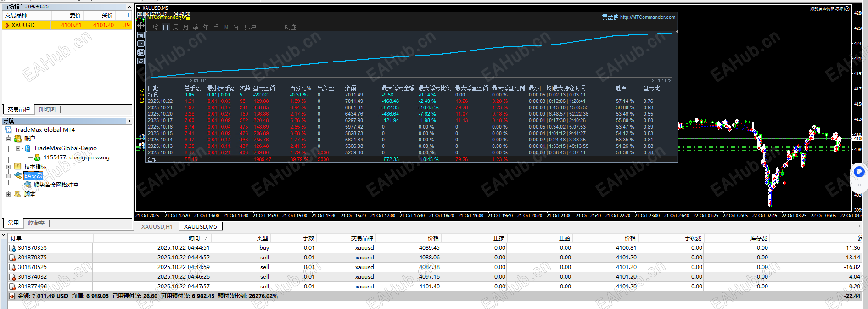Click the 账户 accounts folder icon
This screenshot has width=868, height=309.
point(18,139)
